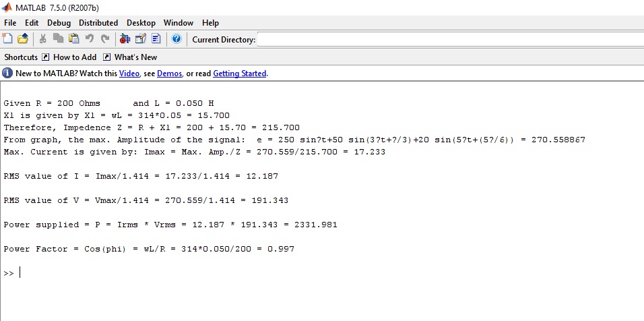644x321 pixels.
Task: Open the Desktop menu
Action: click(x=141, y=23)
